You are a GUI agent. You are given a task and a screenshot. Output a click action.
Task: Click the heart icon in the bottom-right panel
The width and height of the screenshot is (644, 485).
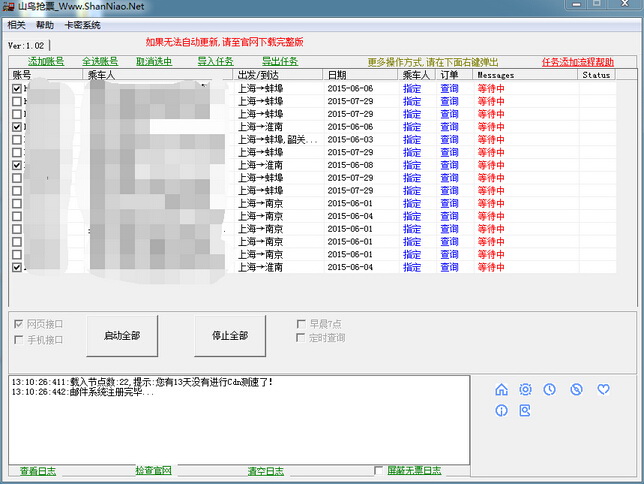603,389
